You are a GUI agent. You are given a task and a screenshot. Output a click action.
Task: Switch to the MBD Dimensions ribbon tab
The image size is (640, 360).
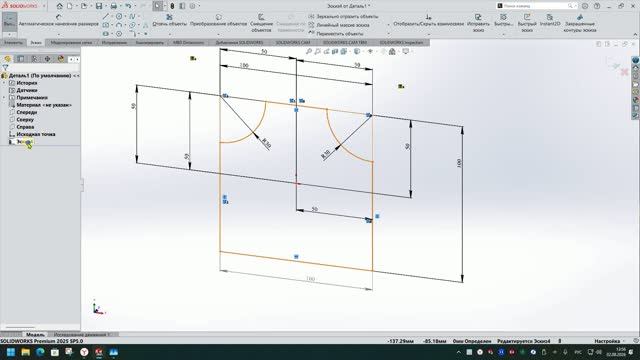[189, 42]
